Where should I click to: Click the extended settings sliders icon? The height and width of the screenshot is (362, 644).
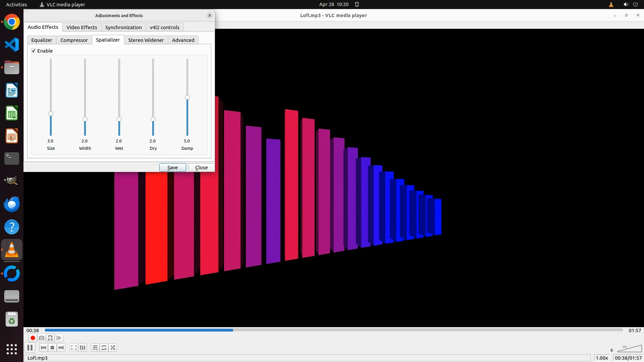83,348
